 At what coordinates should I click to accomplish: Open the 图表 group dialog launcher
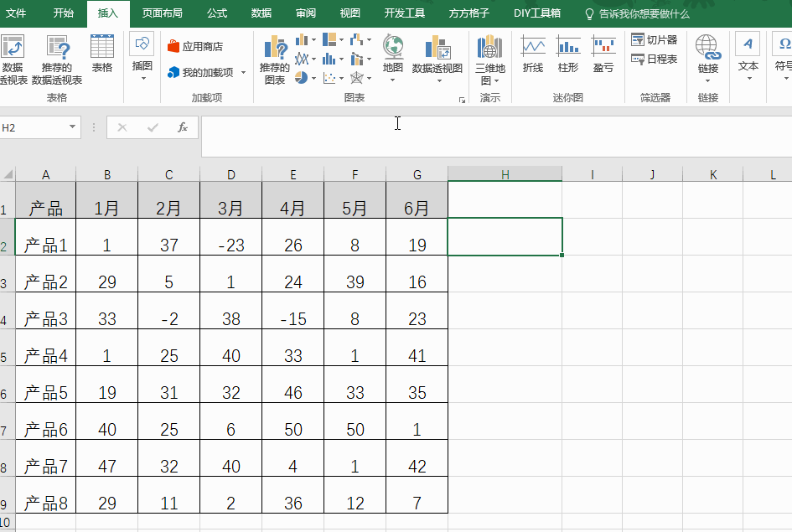[462, 100]
